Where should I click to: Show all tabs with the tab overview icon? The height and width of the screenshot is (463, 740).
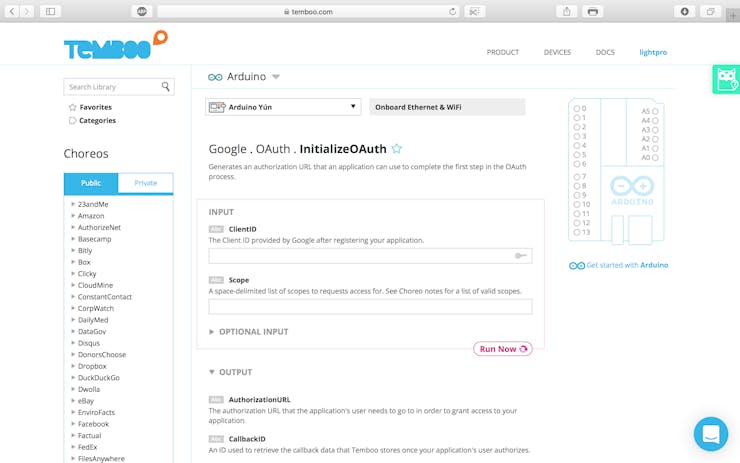pyautogui.click(x=710, y=11)
